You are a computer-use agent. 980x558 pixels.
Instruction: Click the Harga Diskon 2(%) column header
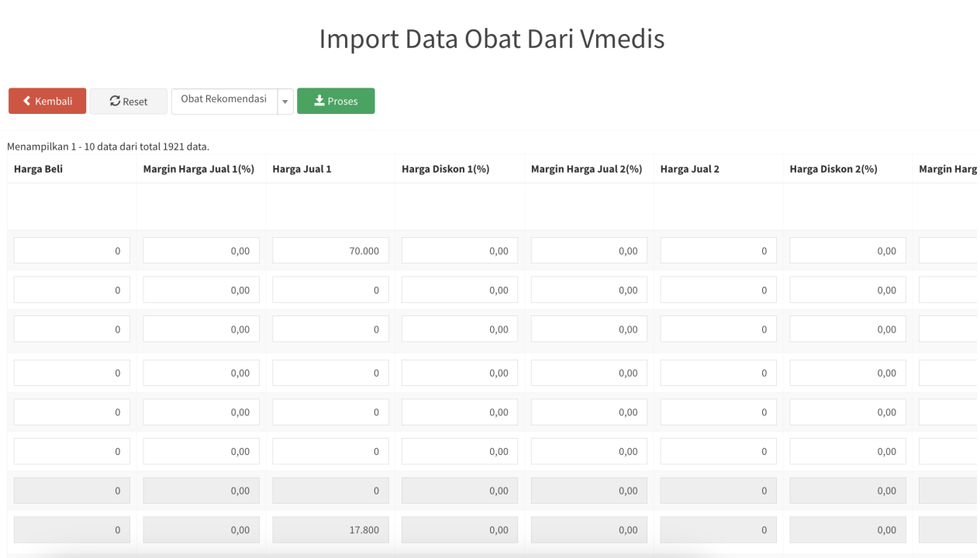point(833,169)
